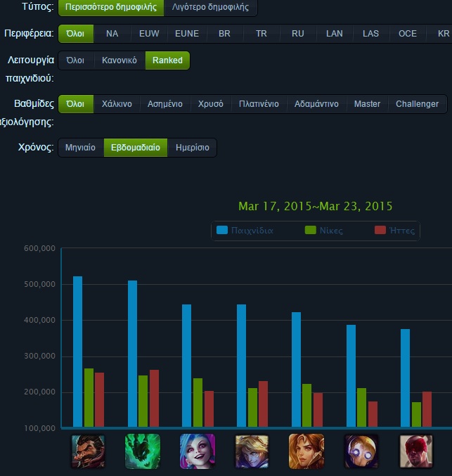Filter by RU region
This screenshot has width=452, height=476.
pos(298,33)
